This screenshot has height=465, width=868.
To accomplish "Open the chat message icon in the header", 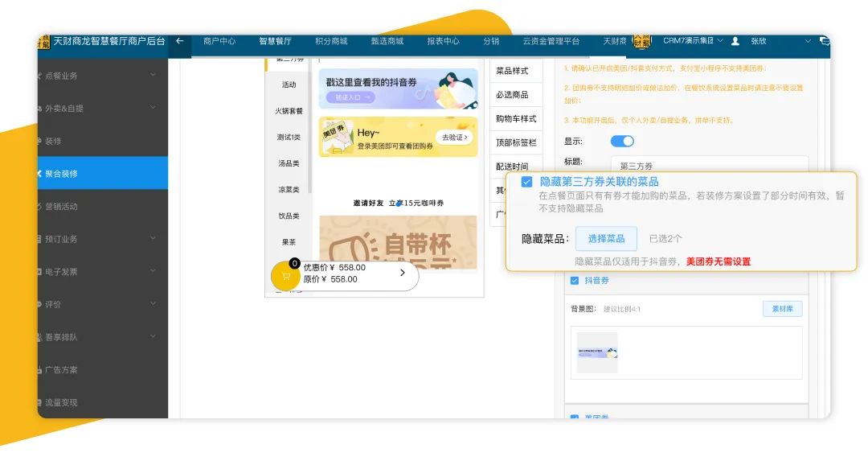I will [x=825, y=41].
